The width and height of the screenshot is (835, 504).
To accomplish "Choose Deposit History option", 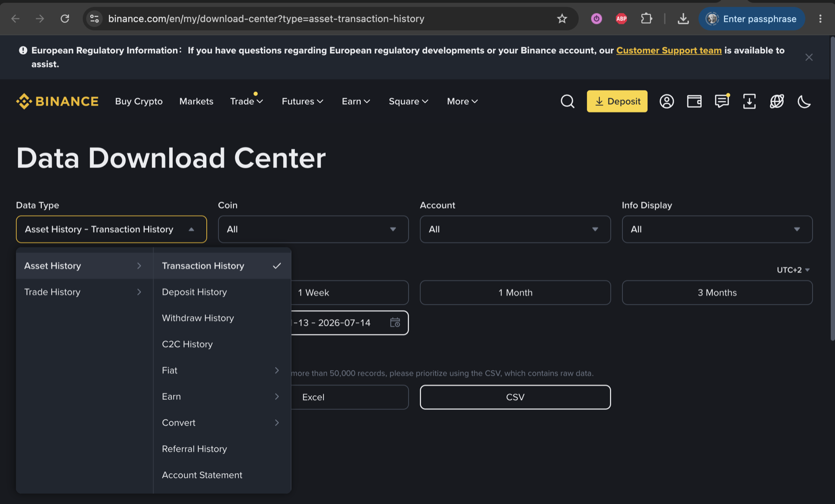I will coord(222,292).
